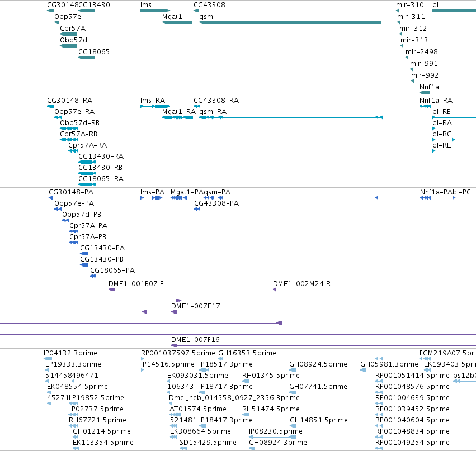Click the Obp57e gene label

[x=68, y=17]
